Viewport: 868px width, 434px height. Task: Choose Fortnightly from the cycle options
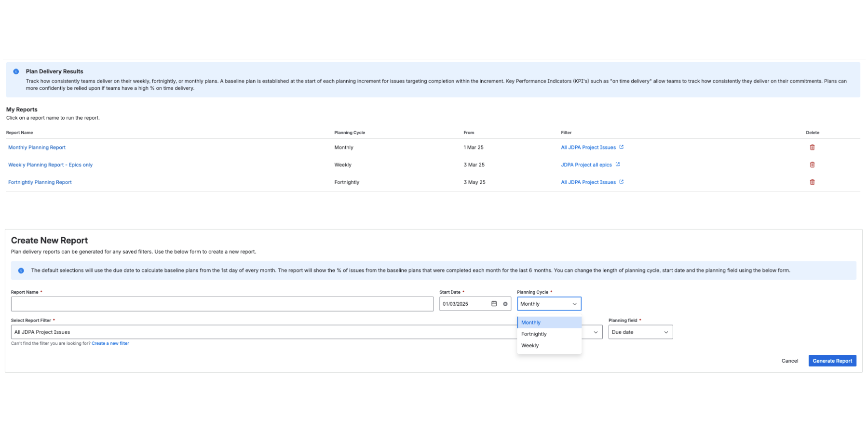pos(534,334)
